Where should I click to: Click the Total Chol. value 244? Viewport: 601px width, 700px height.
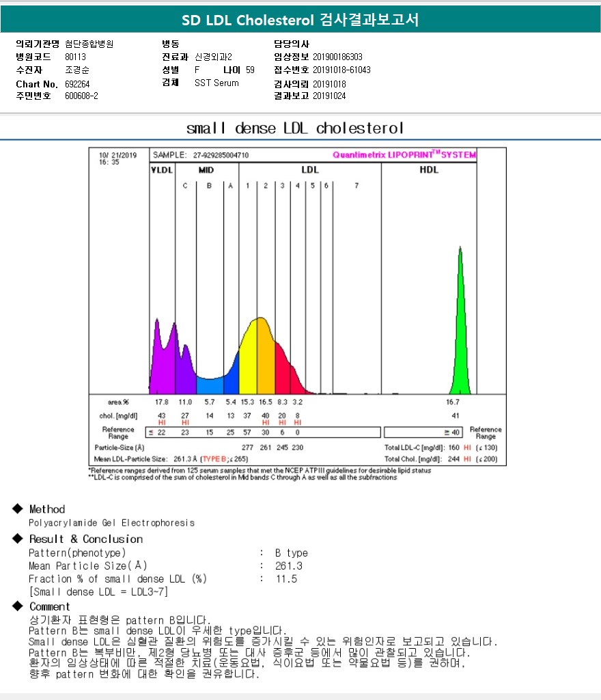pyautogui.click(x=453, y=459)
